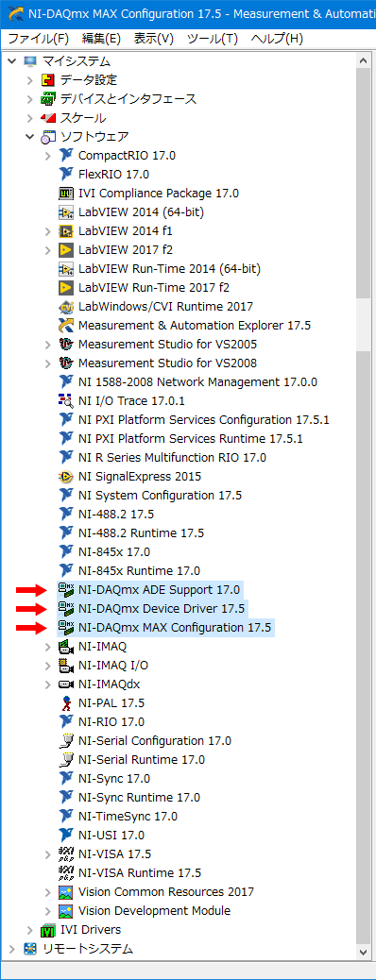Expand the CompactRIO 17.0 node
Screen dimensions: 376x980
click(x=48, y=156)
